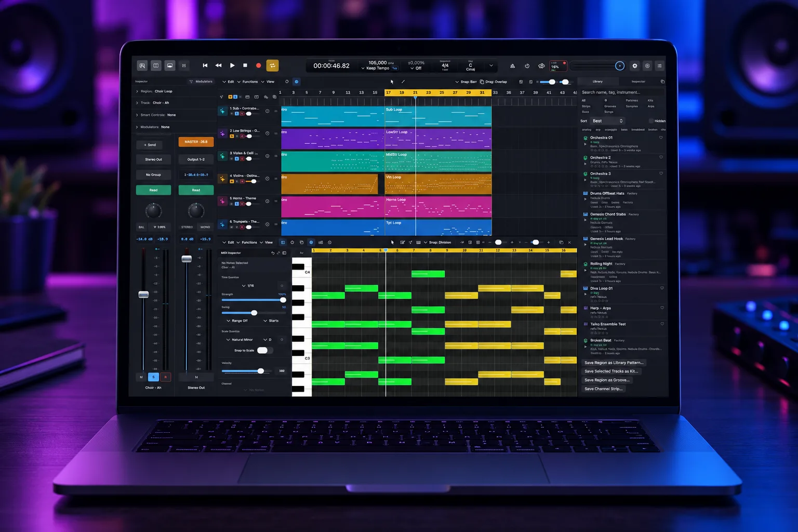This screenshot has width=798, height=532.
Task: Click the track icon of Sub Contrabass
Action: [222, 111]
